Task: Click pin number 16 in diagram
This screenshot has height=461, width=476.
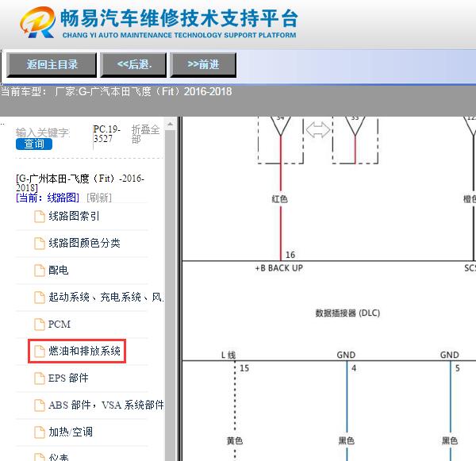Action: tap(290, 255)
